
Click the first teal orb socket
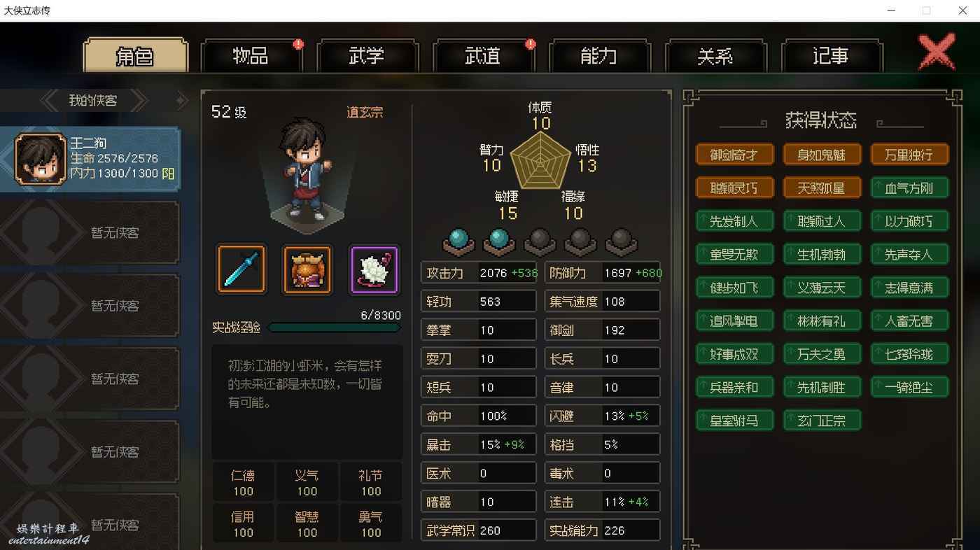[458, 241]
